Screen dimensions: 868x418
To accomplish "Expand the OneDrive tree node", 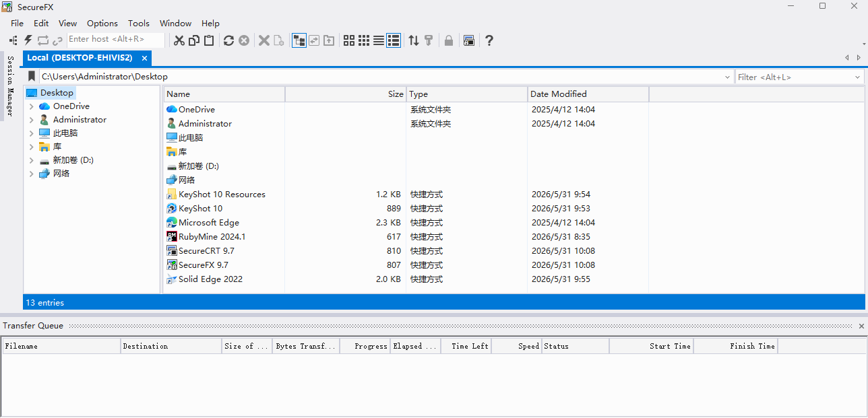I will (31, 106).
